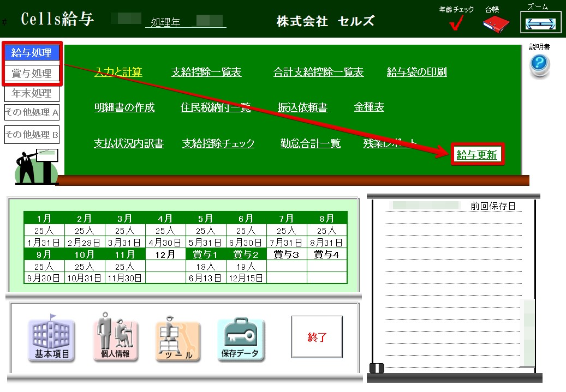Run 年齢チェック via the red check icon
Viewport: 566px width, 392px height.
[x=457, y=23]
